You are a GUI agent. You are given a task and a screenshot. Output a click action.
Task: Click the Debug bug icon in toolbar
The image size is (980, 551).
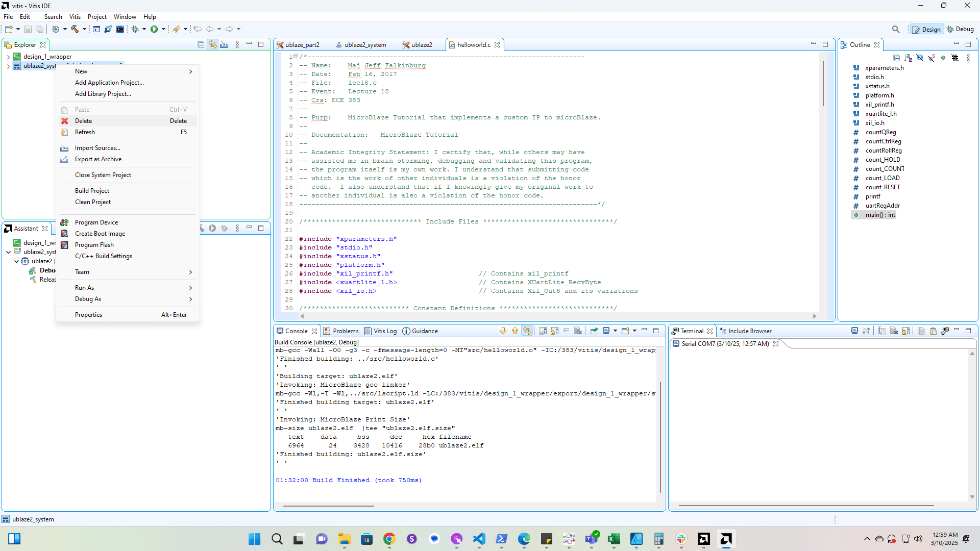(x=135, y=29)
